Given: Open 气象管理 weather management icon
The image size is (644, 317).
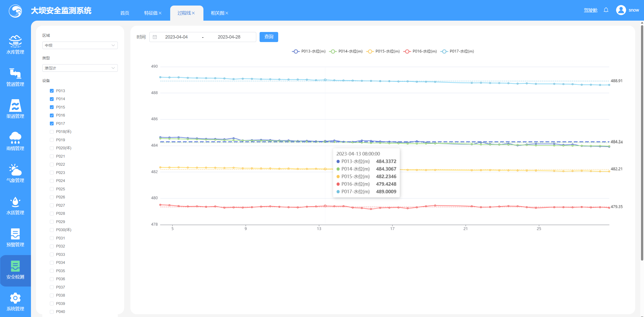Looking at the screenshot, I should click(15, 170).
